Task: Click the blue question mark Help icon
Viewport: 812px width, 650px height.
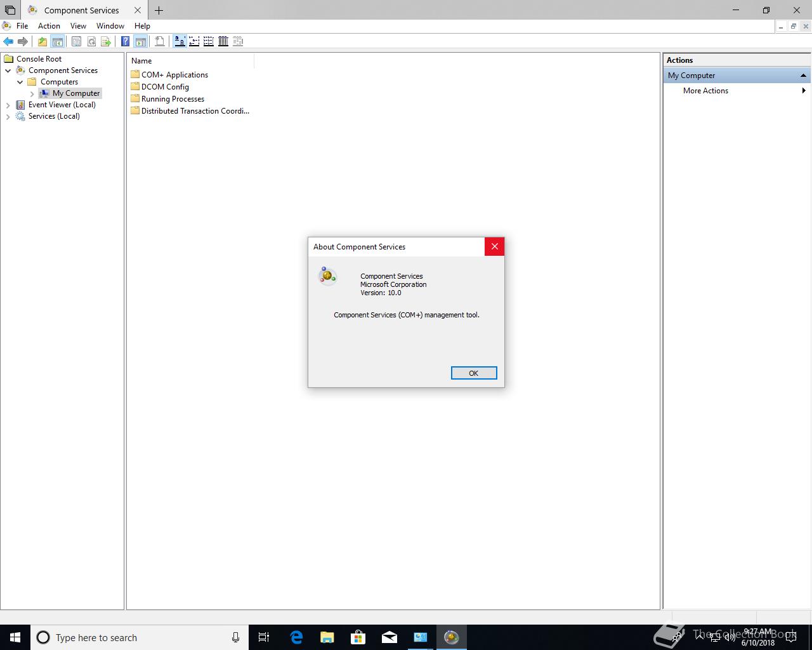Action: point(125,41)
